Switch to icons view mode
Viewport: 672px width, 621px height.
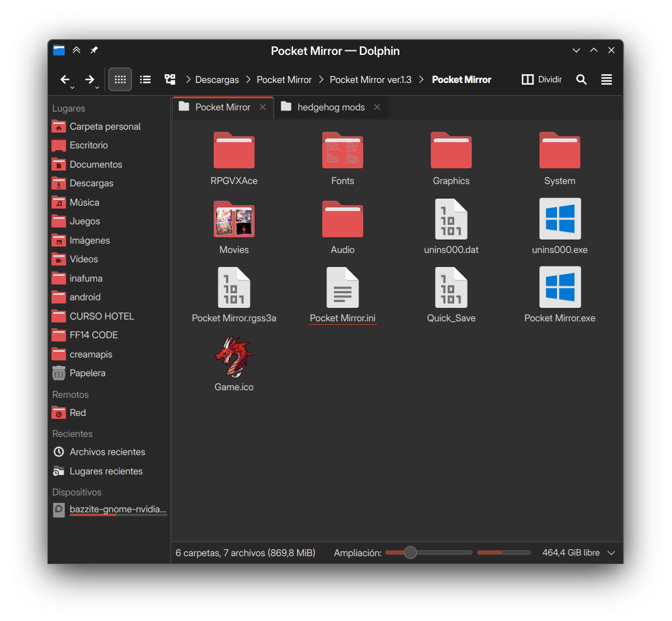click(x=120, y=79)
